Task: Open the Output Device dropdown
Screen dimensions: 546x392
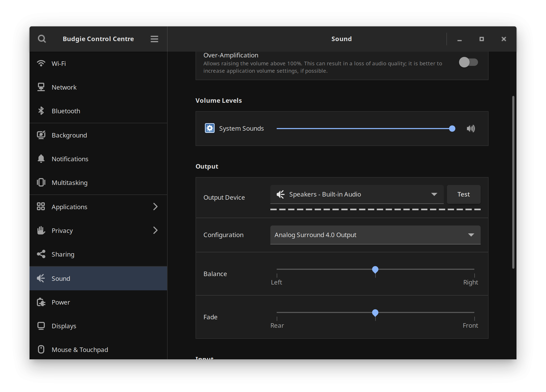Action: tap(357, 194)
